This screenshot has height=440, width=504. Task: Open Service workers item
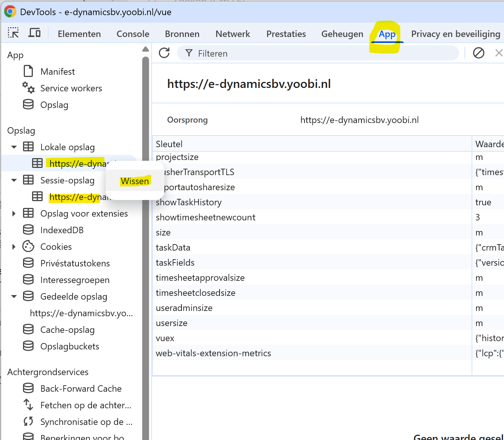[71, 88]
